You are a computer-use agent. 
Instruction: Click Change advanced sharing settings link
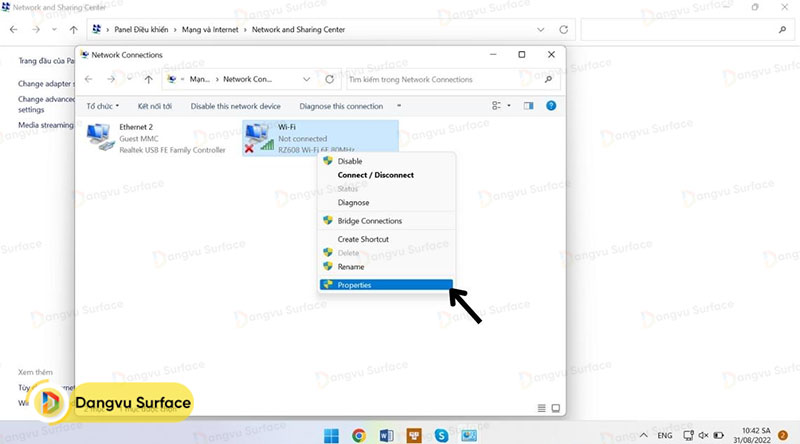point(46,104)
